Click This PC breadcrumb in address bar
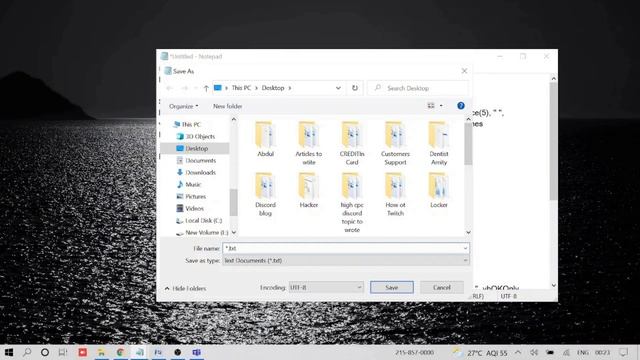Screen dimensions: 640x360 click(x=241, y=88)
